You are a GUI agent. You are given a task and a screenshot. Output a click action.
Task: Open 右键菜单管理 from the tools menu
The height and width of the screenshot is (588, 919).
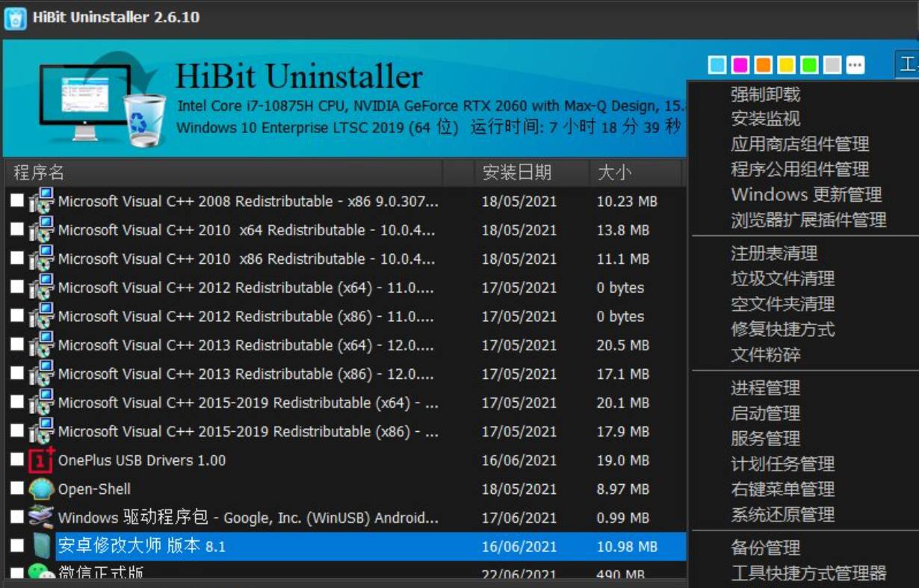click(782, 489)
